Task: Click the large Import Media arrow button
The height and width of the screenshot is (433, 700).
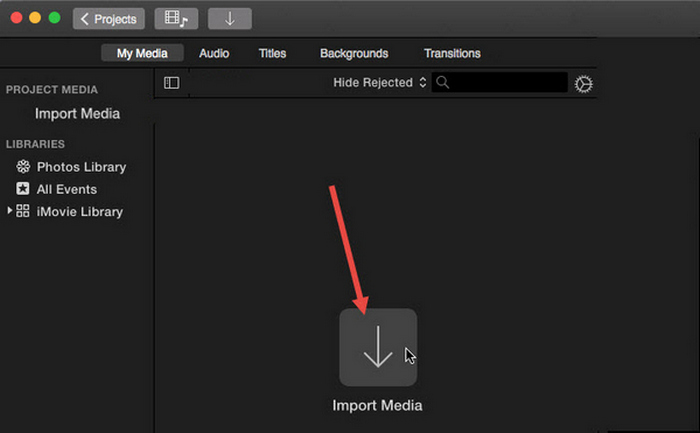Action: (x=377, y=347)
